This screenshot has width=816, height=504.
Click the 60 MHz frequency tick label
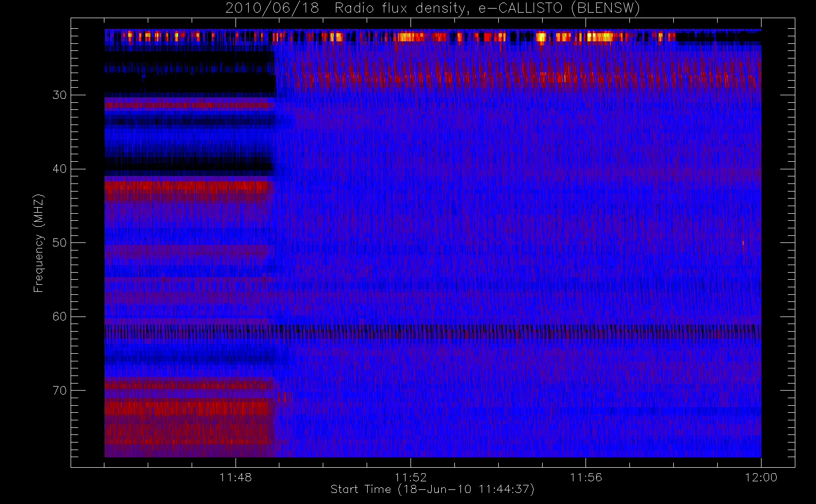coord(60,317)
